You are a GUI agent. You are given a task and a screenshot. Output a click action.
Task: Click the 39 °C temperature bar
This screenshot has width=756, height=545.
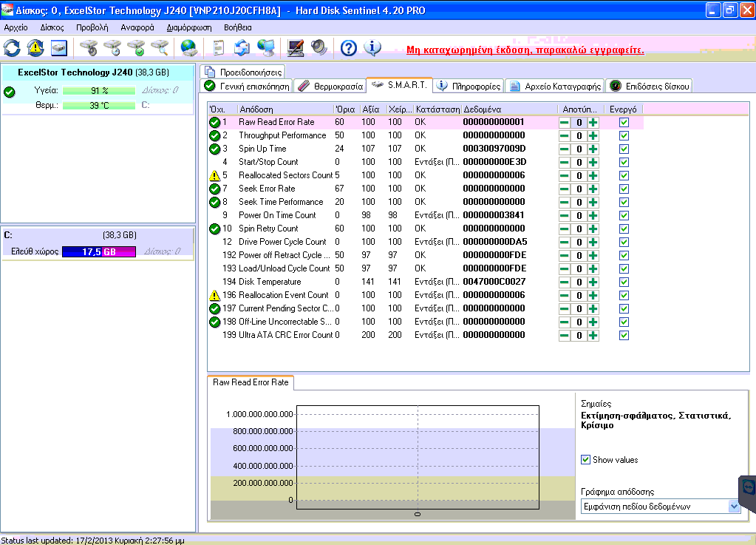(99, 105)
